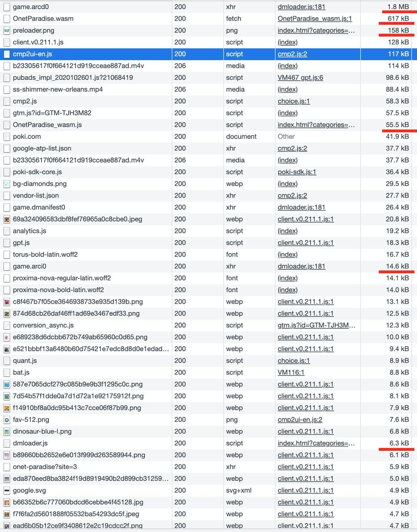Click the google.svg image icon
This screenshot has height=532, width=417.
coord(7,490)
